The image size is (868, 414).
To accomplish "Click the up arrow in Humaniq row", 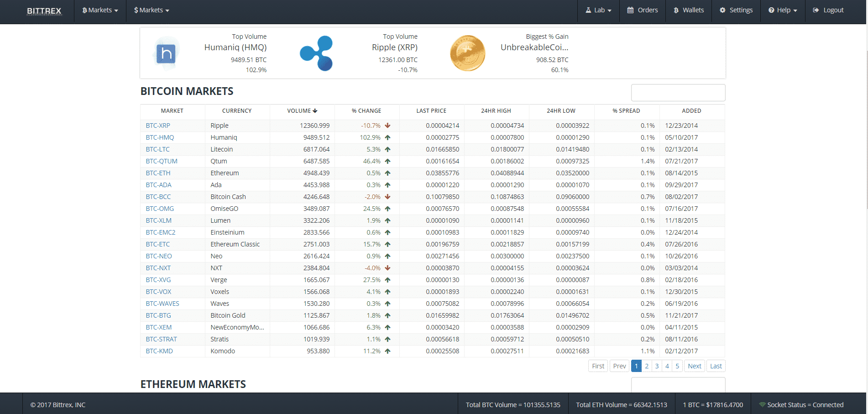I will coord(387,137).
